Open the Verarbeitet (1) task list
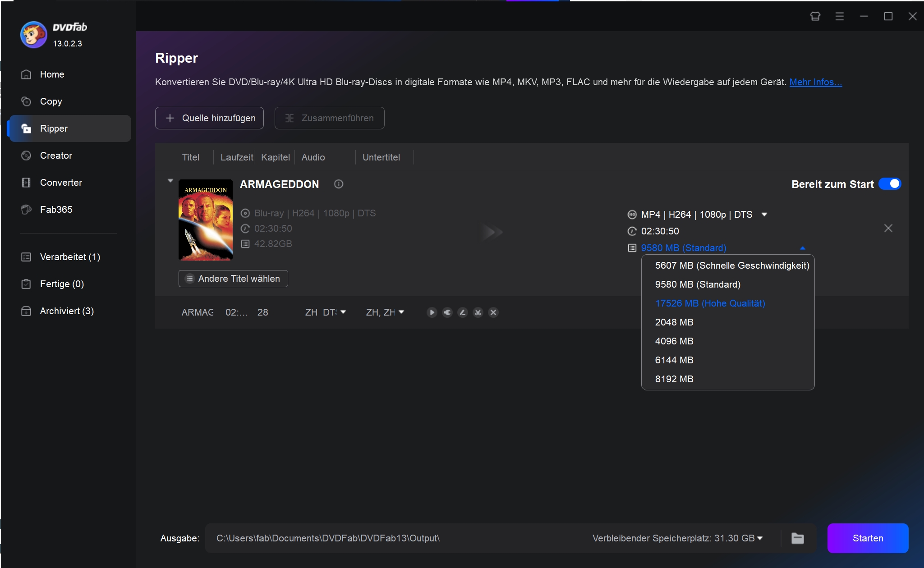 (x=70, y=257)
